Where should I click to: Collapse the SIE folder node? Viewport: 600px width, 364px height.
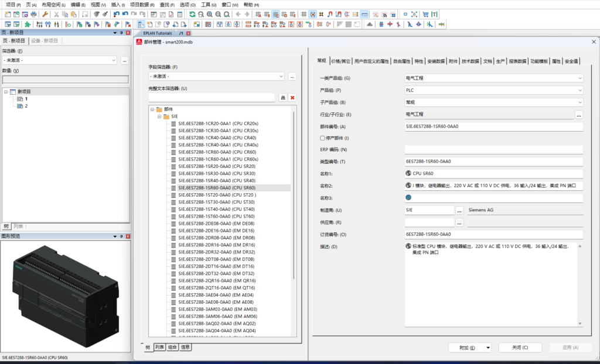[159, 116]
